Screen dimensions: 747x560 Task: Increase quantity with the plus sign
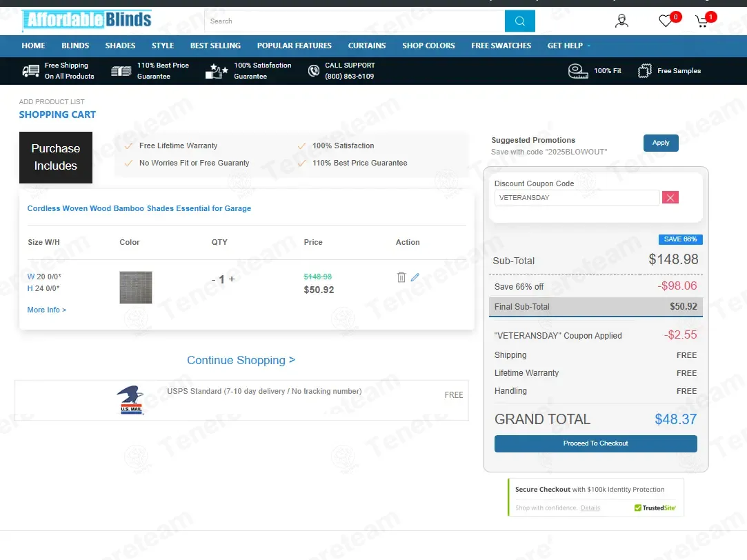pos(232,279)
